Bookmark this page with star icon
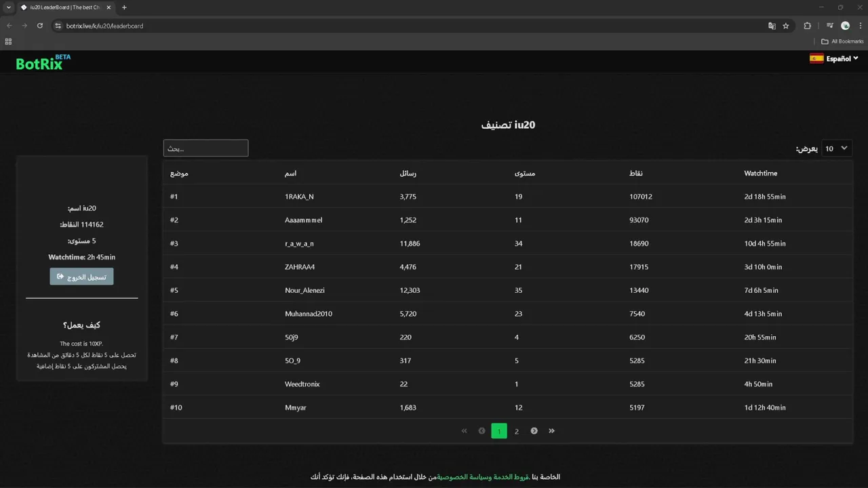Viewport: 868px width, 488px height. tap(786, 26)
